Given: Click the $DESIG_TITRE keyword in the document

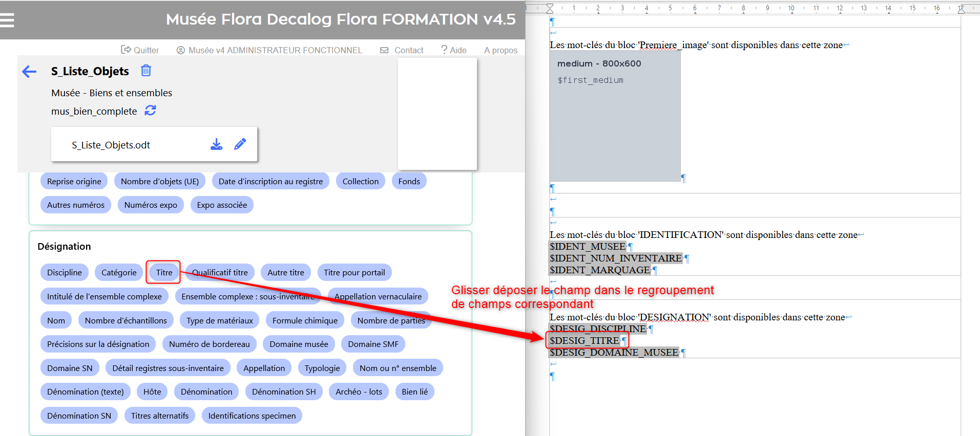Looking at the screenshot, I should coord(585,341).
